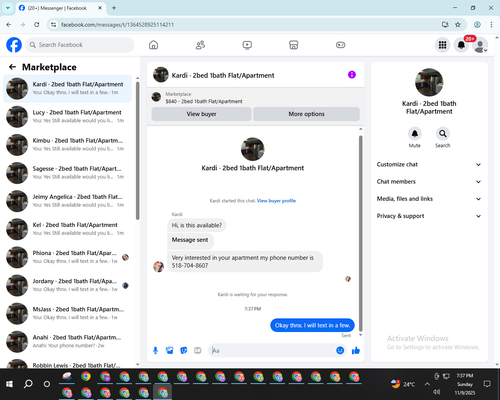This screenshot has width=500, height=400.
Task: Open Phiona conversation in chat list
Action: point(68,257)
